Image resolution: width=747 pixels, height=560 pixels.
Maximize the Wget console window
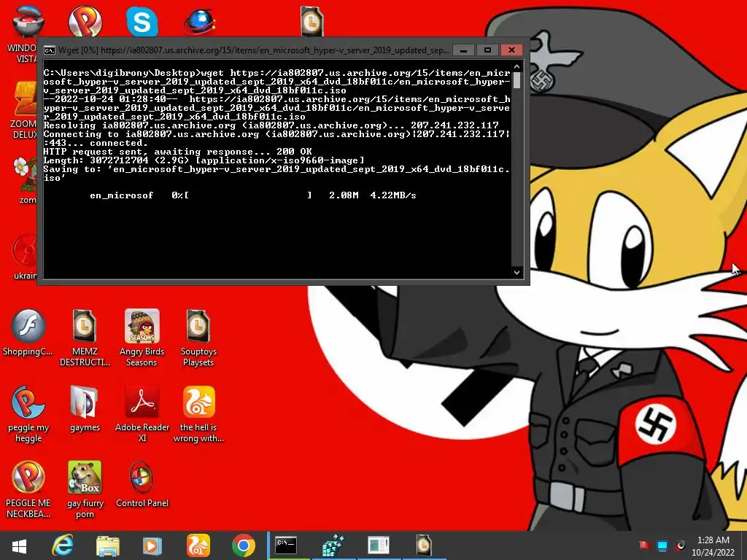pyautogui.click(x=487, y=50)
